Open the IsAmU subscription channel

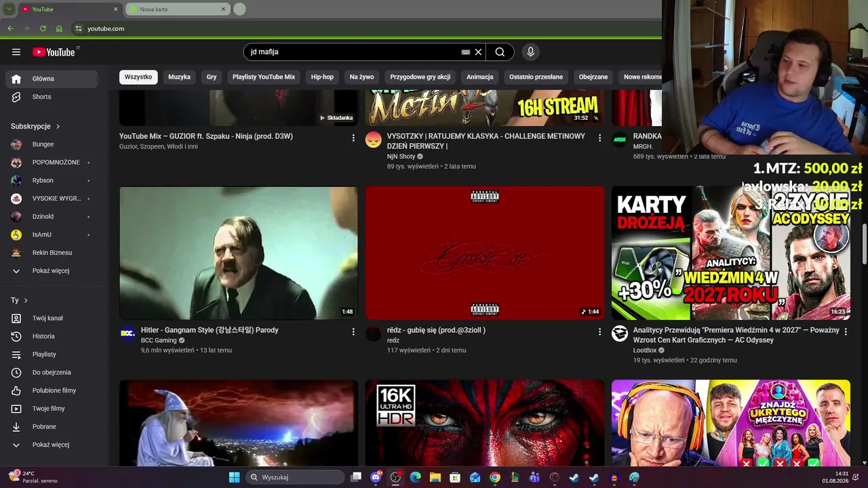[52, 235]
